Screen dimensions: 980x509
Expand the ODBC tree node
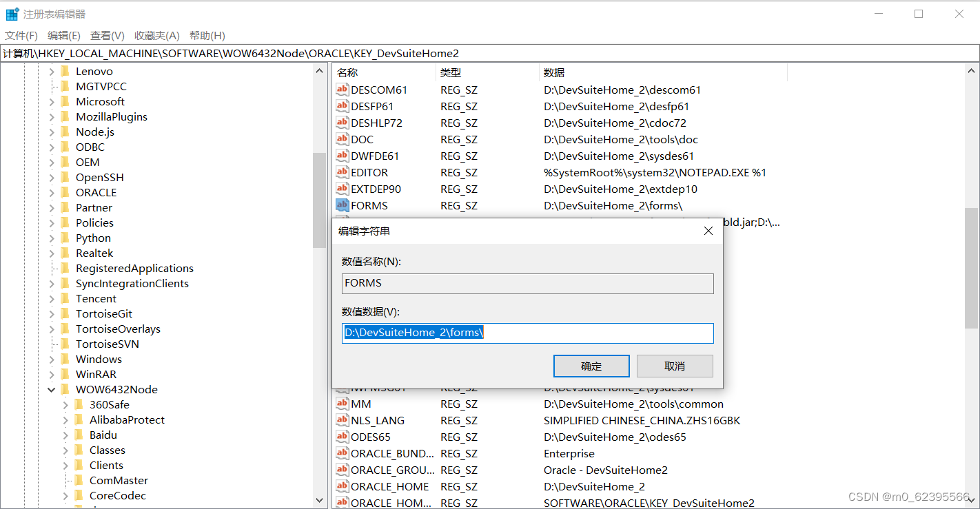click(x=52, y=147)
